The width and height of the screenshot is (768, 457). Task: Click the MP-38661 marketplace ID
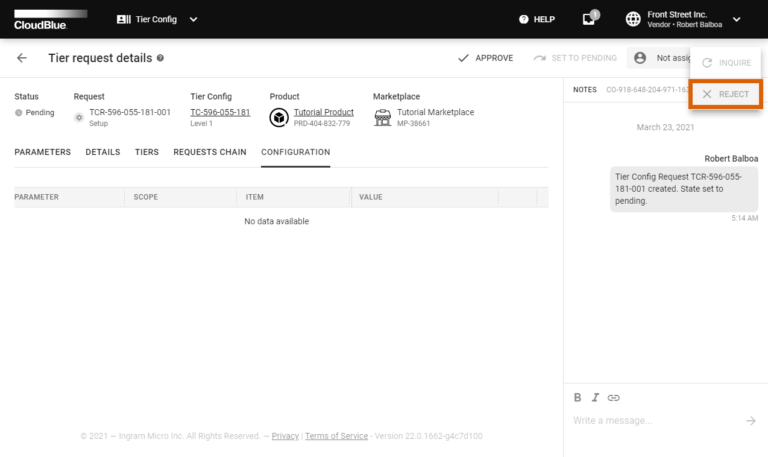click(x=413, y=123)
